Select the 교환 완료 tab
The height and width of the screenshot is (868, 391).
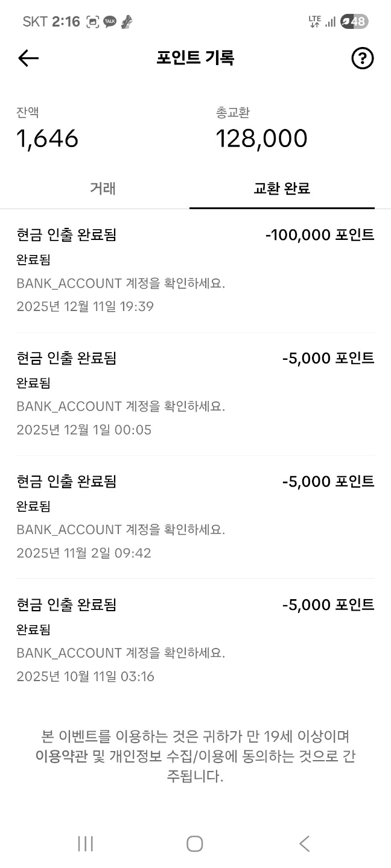point(282,188)
